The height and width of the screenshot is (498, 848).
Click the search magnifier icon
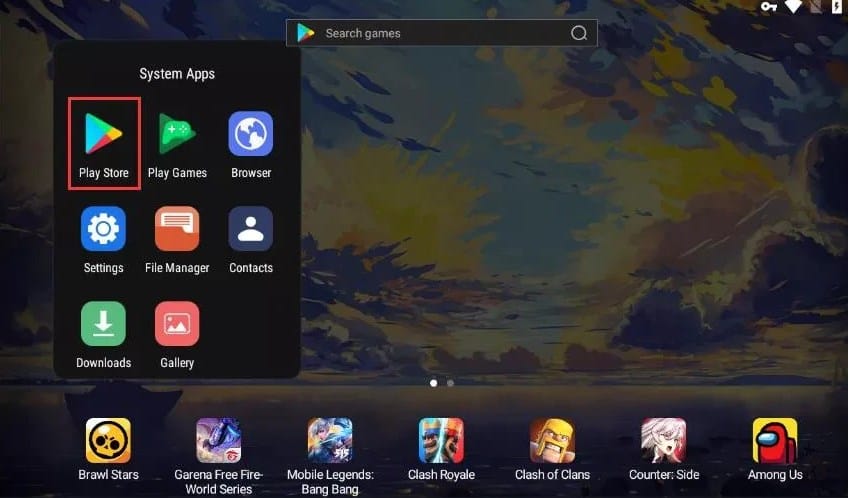[x=579, y=33]
